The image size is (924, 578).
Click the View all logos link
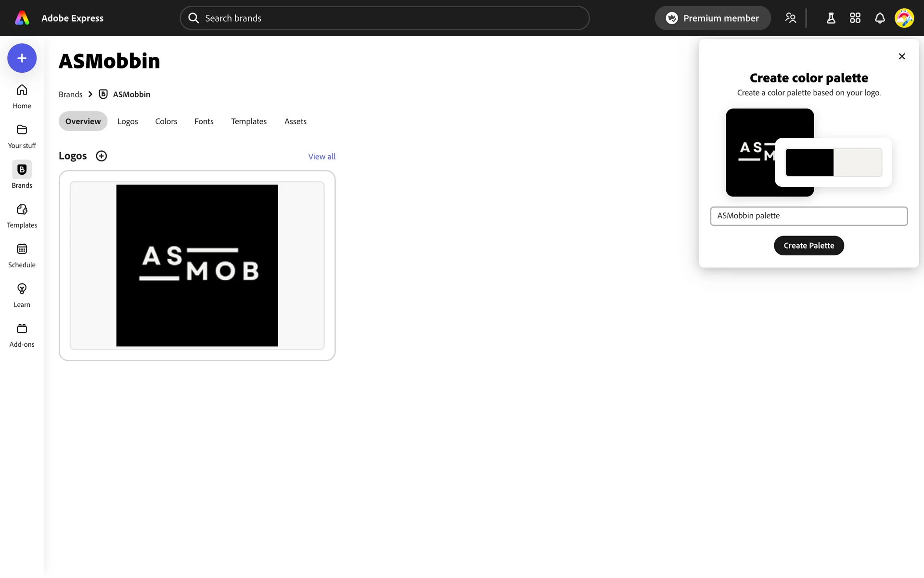pyautogui.click(x=321, y=157)
